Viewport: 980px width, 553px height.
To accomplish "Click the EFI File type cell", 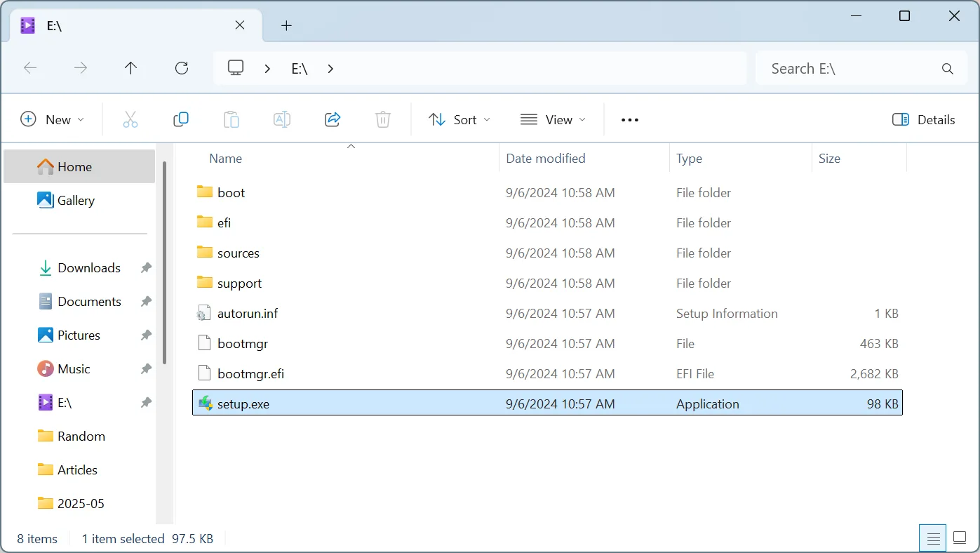I will tap(695, 374).
